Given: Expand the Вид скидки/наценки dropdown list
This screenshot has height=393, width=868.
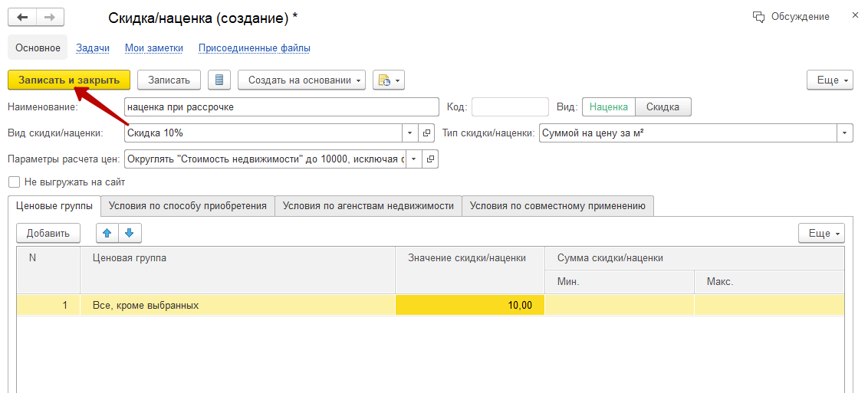Looking at the screenshot, I should tap(409, 133).
